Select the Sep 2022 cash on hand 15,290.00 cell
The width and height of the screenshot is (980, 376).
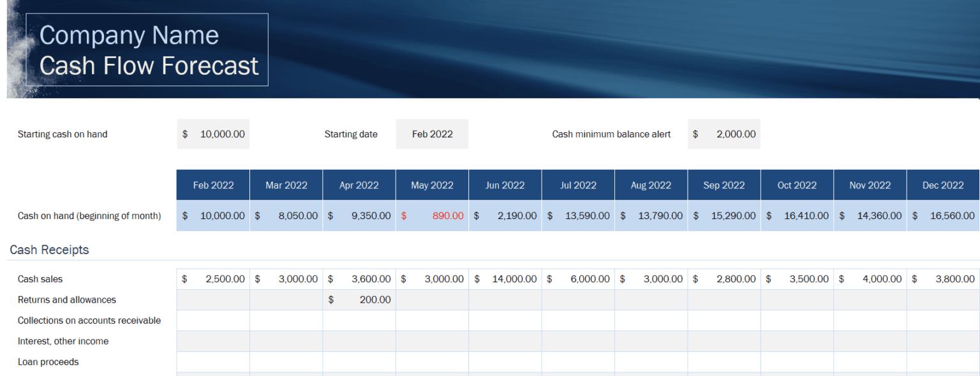[724, 216]
